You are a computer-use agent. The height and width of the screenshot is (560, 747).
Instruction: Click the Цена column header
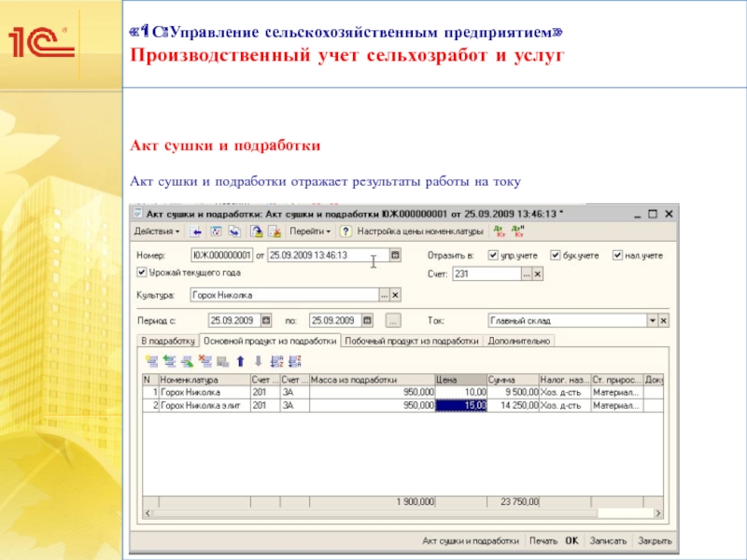(x=460, y=380)
